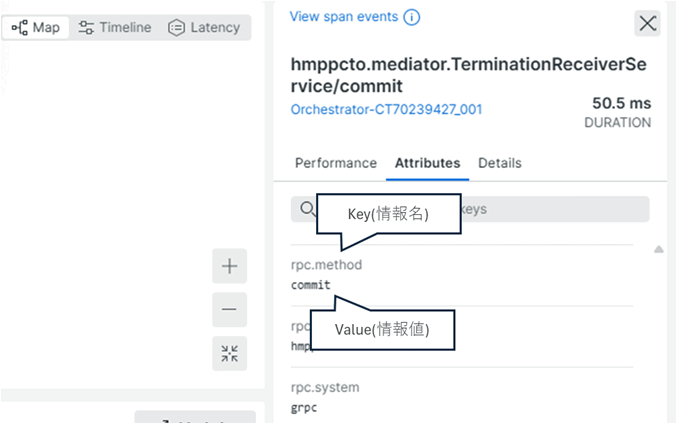Switch to the Latency view

(204, 27)
